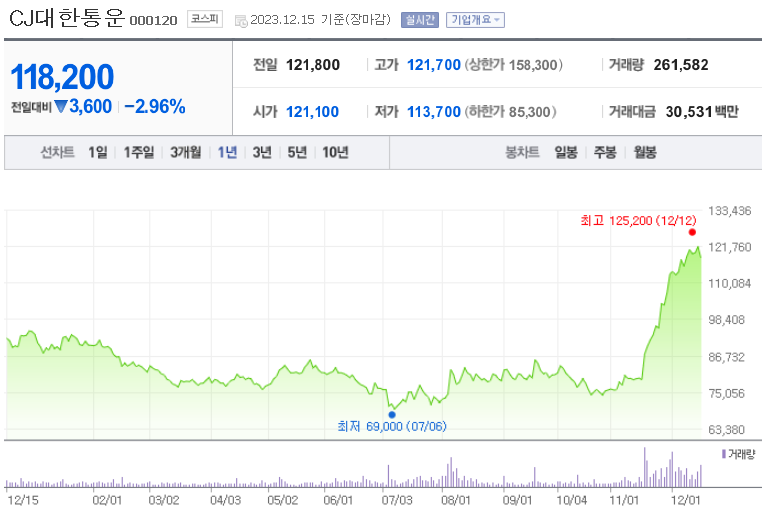Select the 10년 line chart tab
This screenshot has width=762, height=520.
point(335,153)
